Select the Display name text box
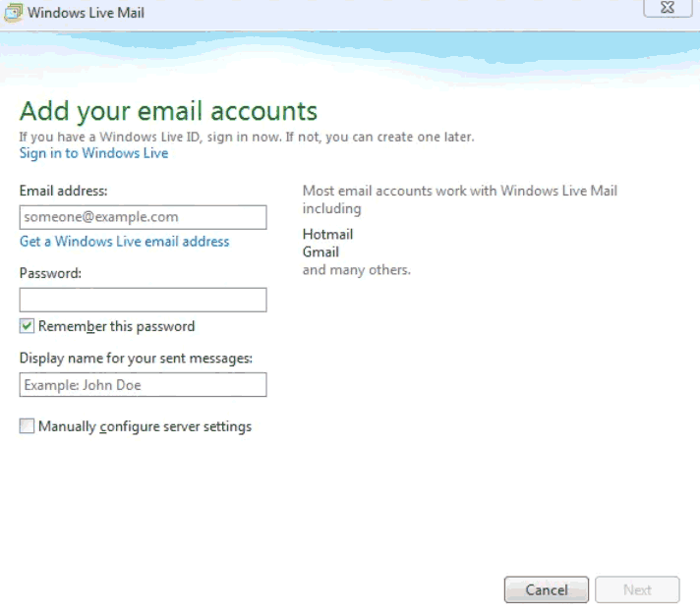 pos(143,385)
